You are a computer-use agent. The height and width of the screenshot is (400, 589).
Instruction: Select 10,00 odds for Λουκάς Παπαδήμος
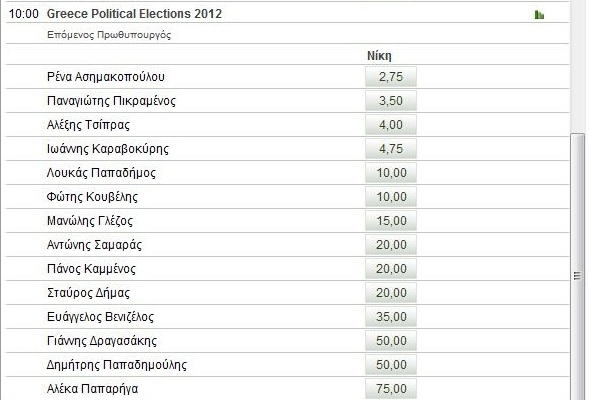tap(391, 173)
